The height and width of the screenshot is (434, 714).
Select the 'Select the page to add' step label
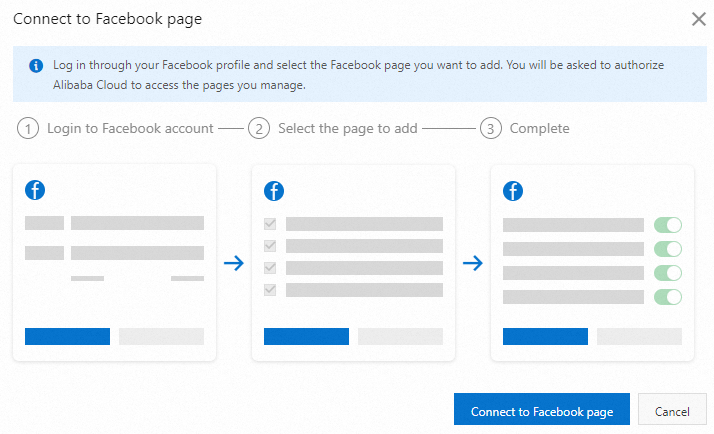[347, 128]
